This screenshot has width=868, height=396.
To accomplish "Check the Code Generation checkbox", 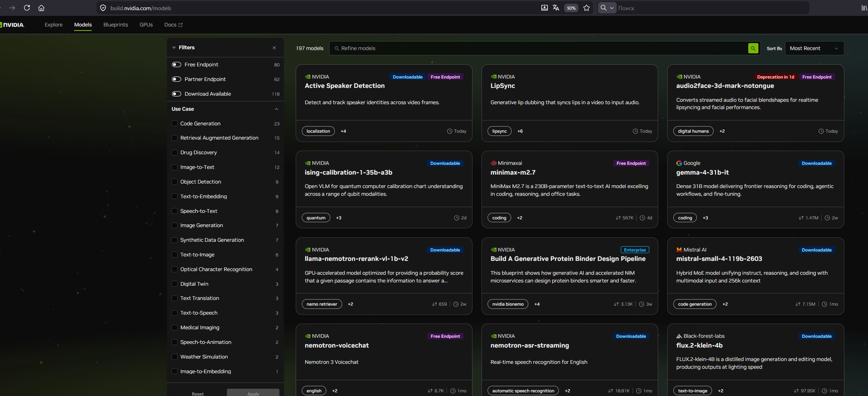I will (175, 124).
